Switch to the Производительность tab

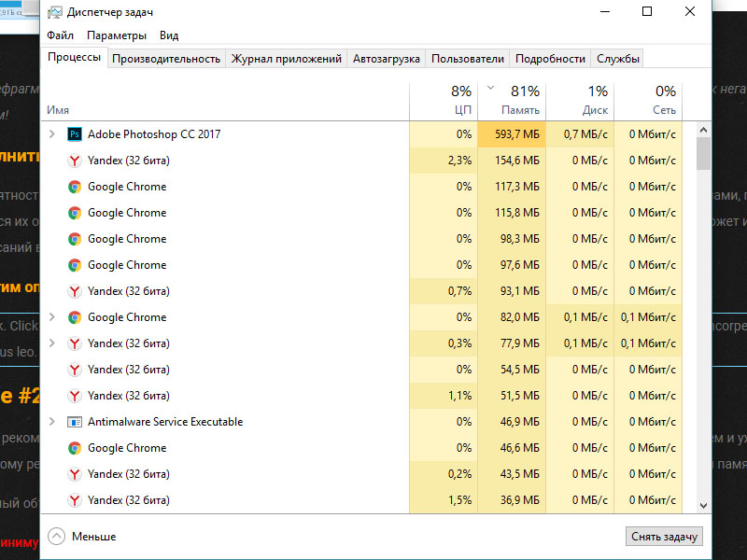point(166,59)
